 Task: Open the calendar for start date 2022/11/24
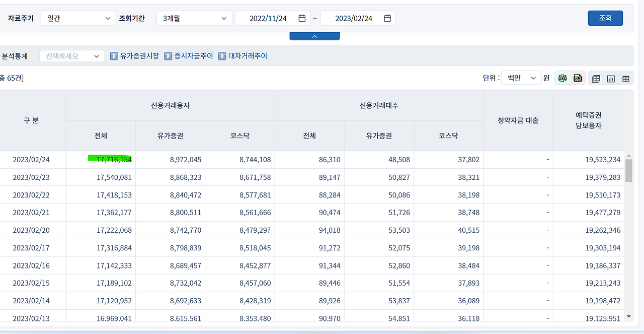(301, 18)
